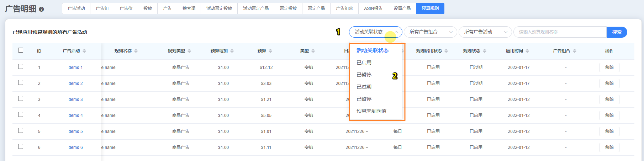
Task: Select the checkbox for row demo 4
Action: pos(21,114)
